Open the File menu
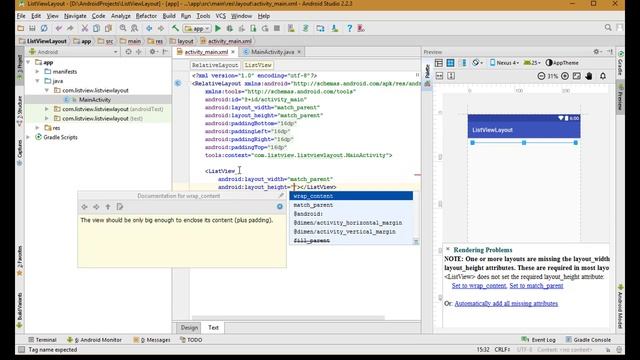Screen dimensions: 640x360 click(x=21, y=16)
